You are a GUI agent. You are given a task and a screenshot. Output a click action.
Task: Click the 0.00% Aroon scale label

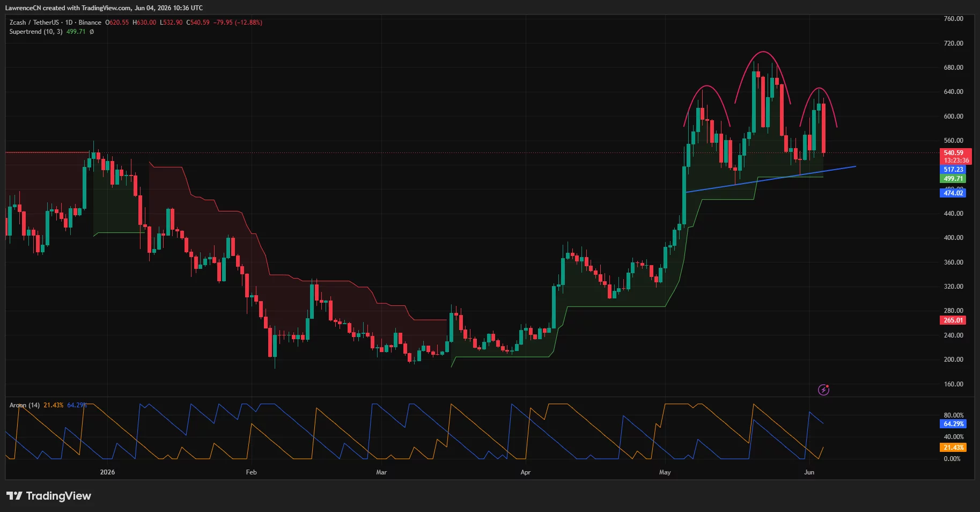952,459
